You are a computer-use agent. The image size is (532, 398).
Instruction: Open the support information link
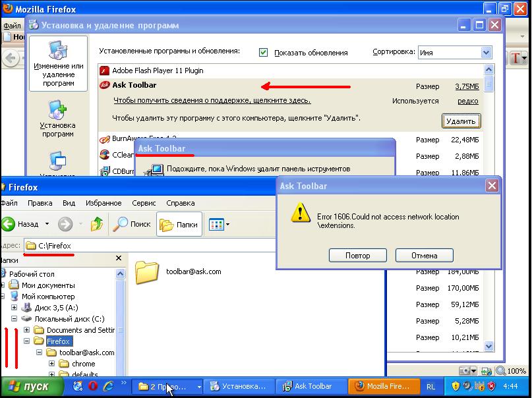tap(212, 100)
